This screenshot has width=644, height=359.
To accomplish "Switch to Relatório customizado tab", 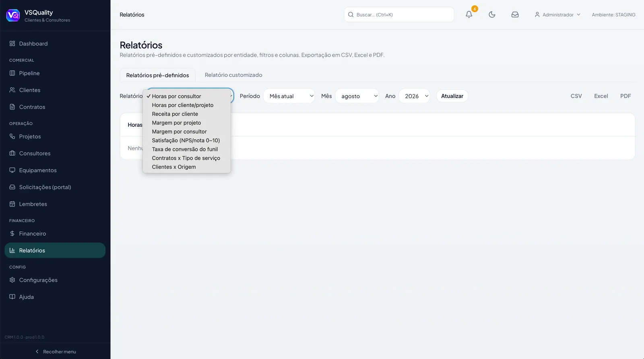I will coord(233,75).
